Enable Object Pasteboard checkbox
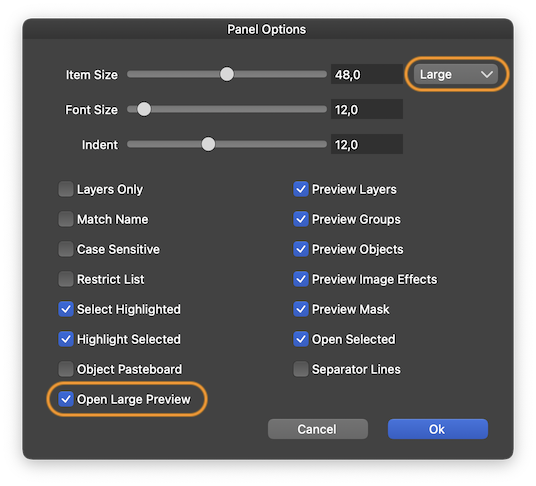536x486 pixels. pyautogui.click(x=66, y=369)
